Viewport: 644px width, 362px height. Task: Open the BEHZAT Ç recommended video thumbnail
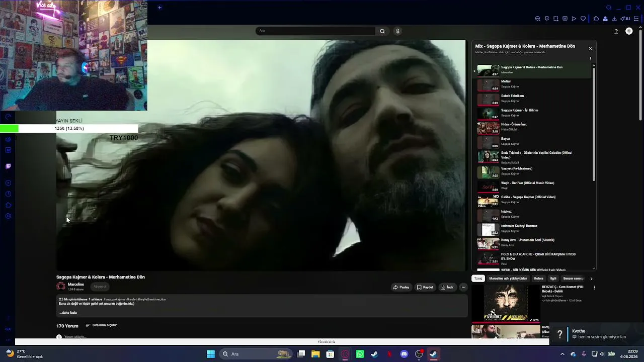(506, 303)
